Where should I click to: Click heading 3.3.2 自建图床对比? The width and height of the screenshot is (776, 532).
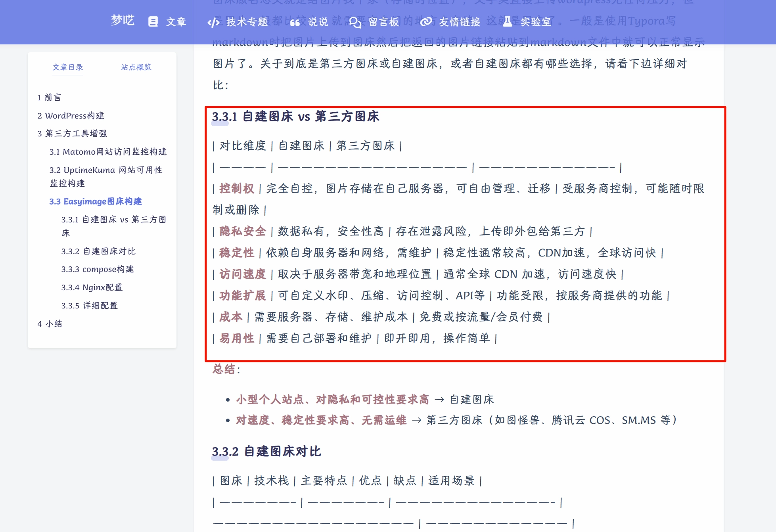(x=266, y=452)
